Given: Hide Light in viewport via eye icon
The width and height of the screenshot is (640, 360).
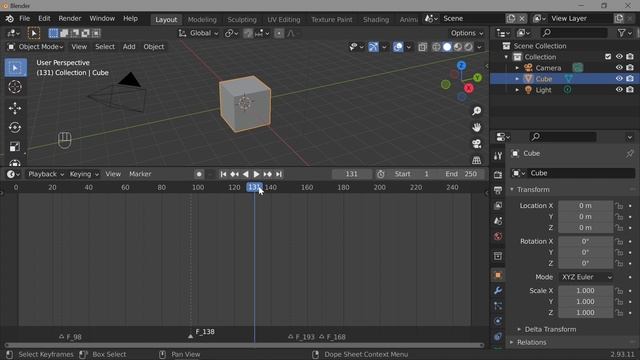Looking at the screenshot, I should [619, 90].
